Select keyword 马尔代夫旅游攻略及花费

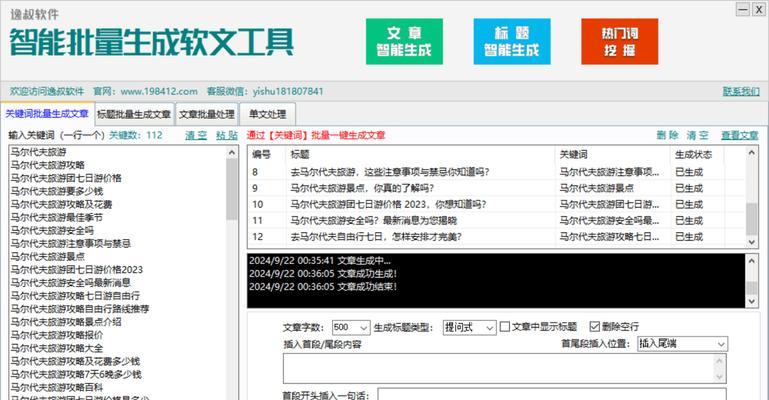[62, 204]
